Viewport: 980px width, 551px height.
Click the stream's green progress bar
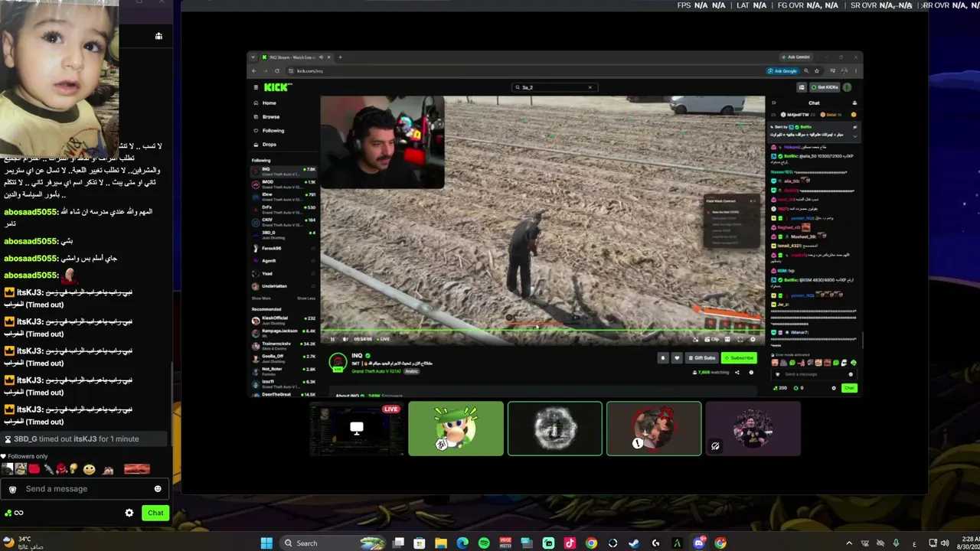tap(542, 331)
